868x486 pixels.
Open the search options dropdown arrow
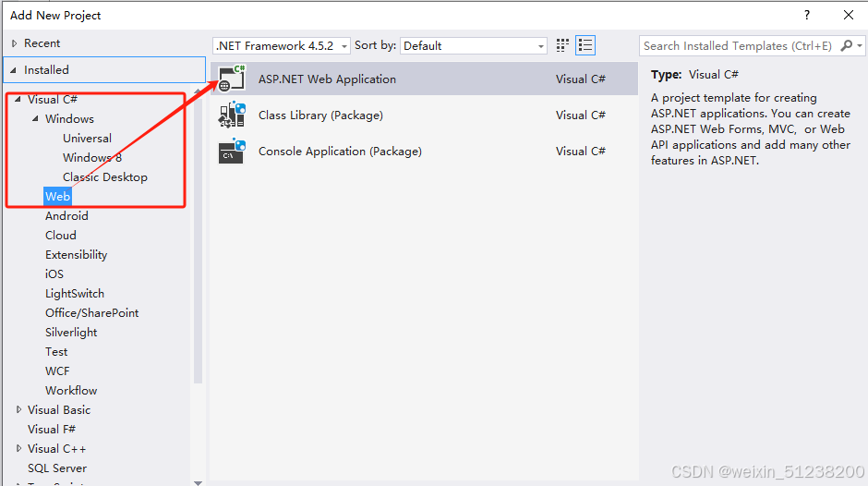[x=859, y=46]
